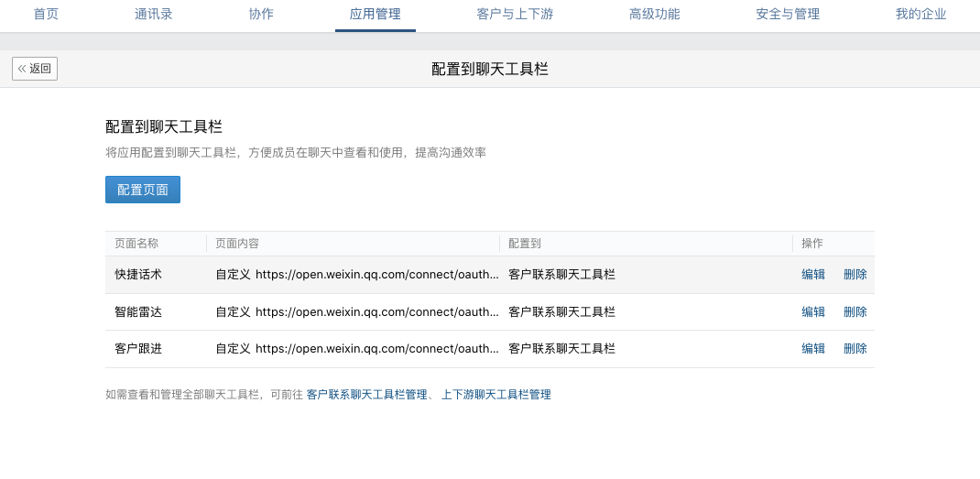Edit the 智能雷达 page entry
This screenshot has height=479, width=980.
coord(812,312)
